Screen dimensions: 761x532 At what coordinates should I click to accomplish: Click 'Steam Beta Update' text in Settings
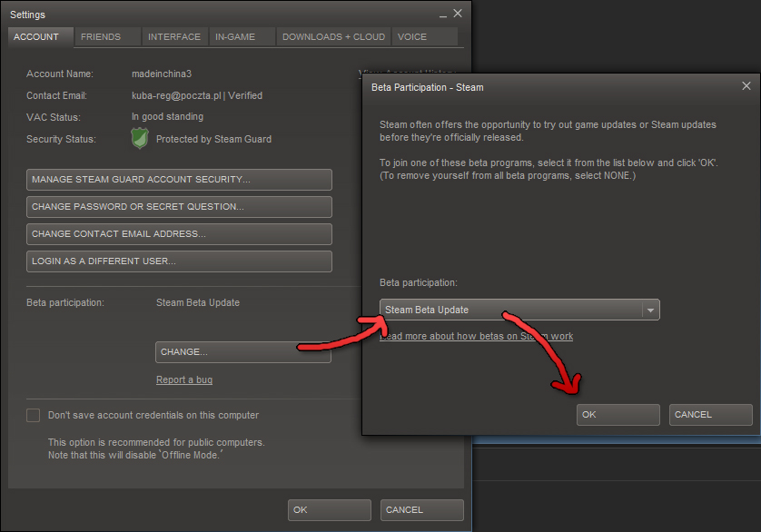(x=198, y=302)
